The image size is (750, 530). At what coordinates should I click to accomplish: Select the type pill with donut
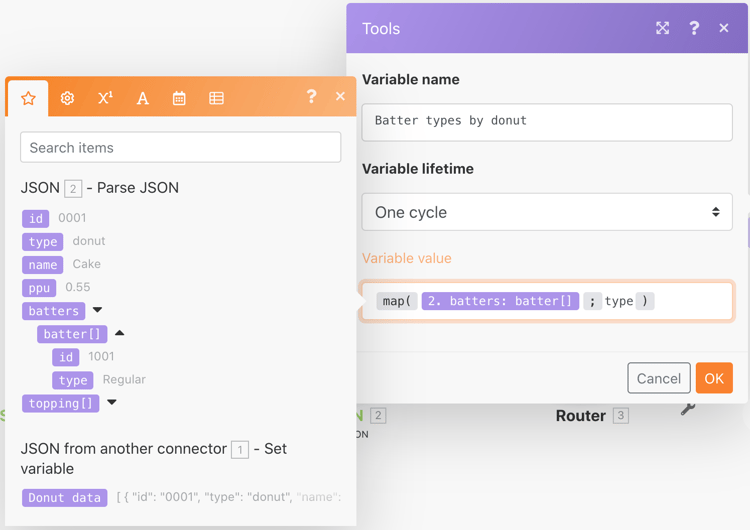(43, 242)
